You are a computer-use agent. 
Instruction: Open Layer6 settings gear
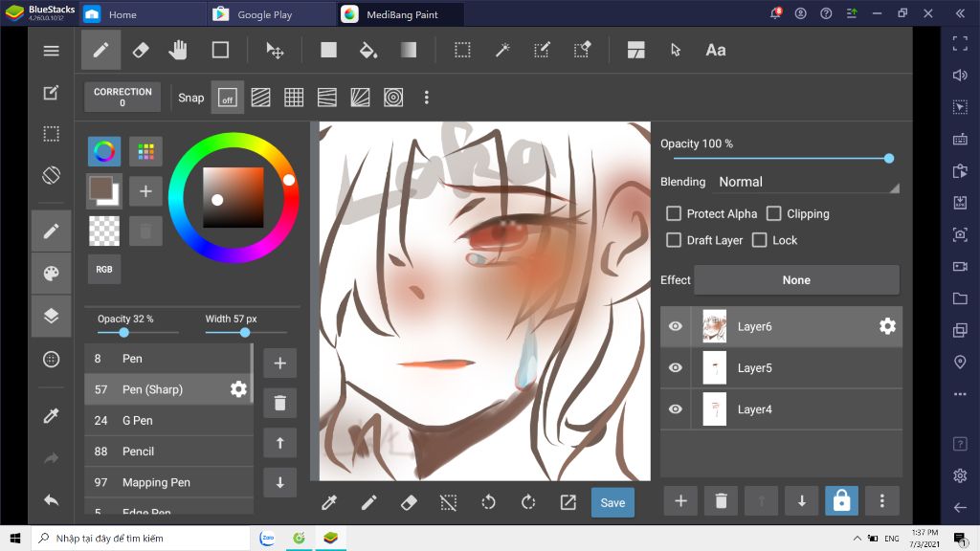point(887,325)
